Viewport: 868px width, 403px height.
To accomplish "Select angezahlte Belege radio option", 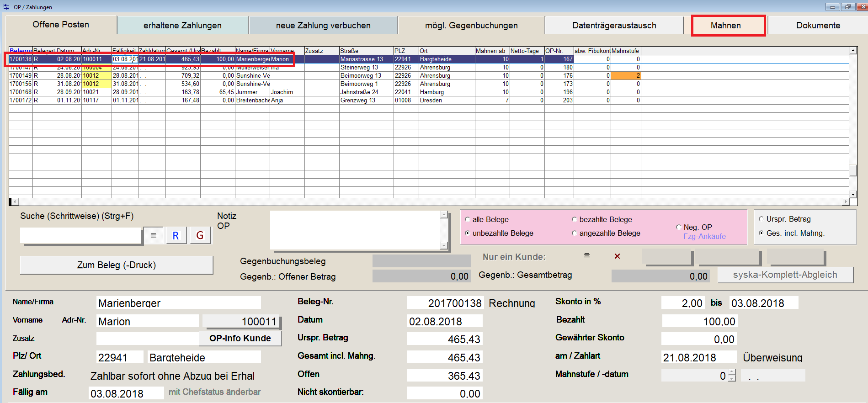I will click(606, 233).
